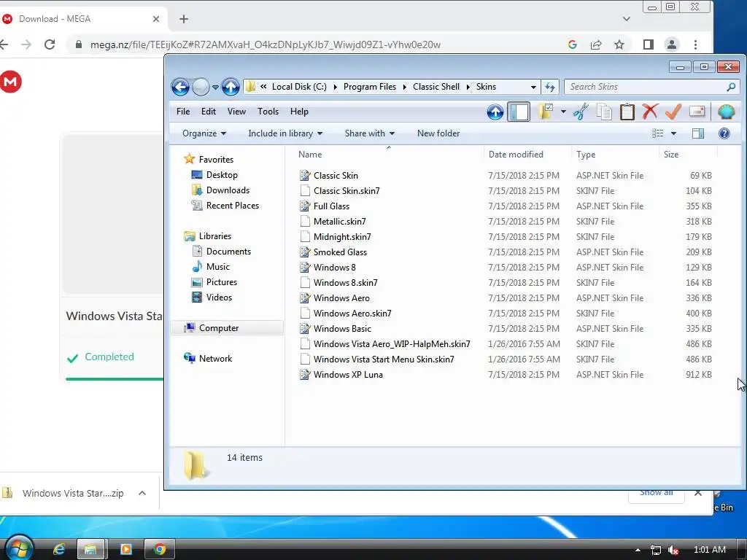
Task: Open the Tools menu
Action: click(268, 112)
